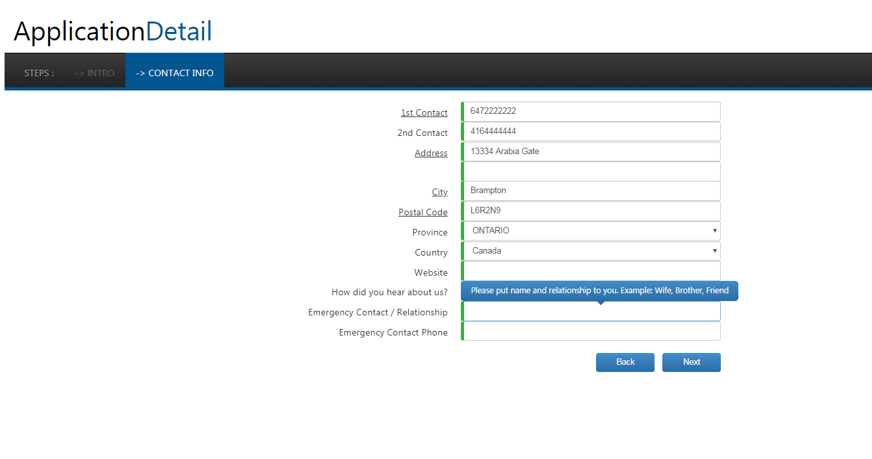Click the Postal Code label
872x459 pixels.
point(423,212)
